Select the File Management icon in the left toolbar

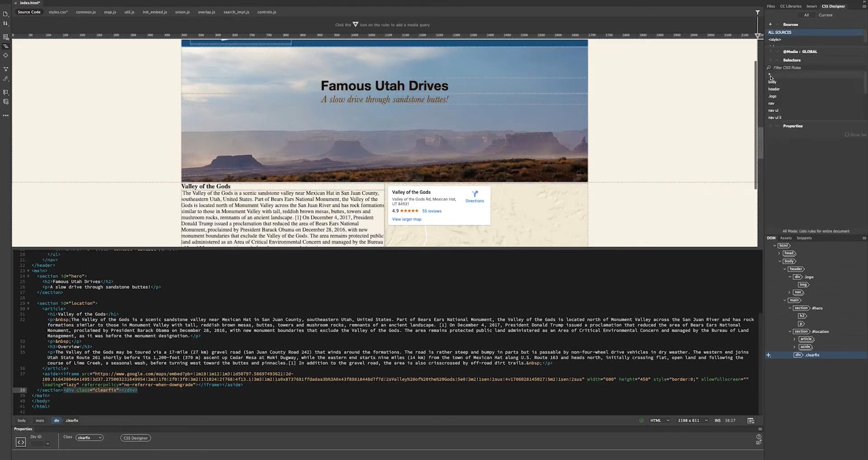click(x=5, y=24)
